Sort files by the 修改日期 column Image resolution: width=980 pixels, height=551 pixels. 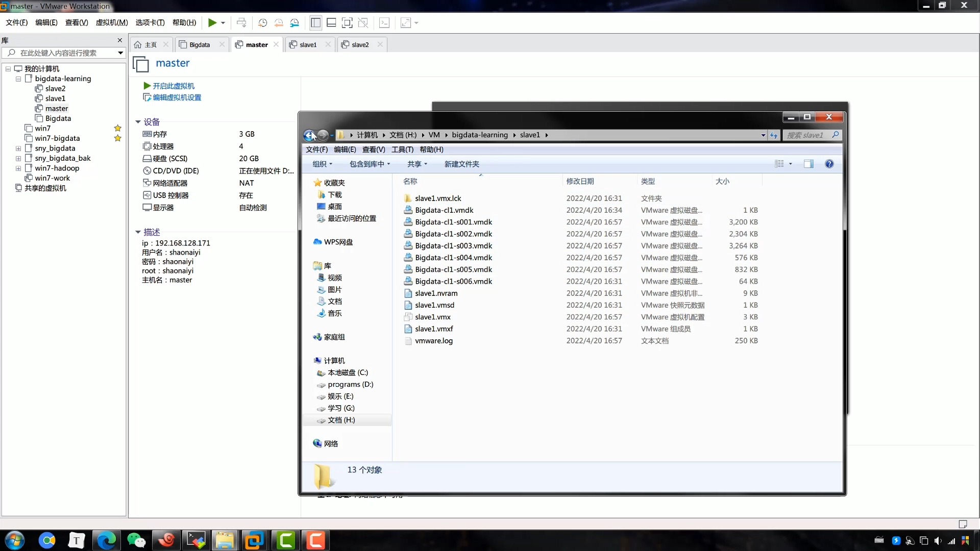click(580, 181)
